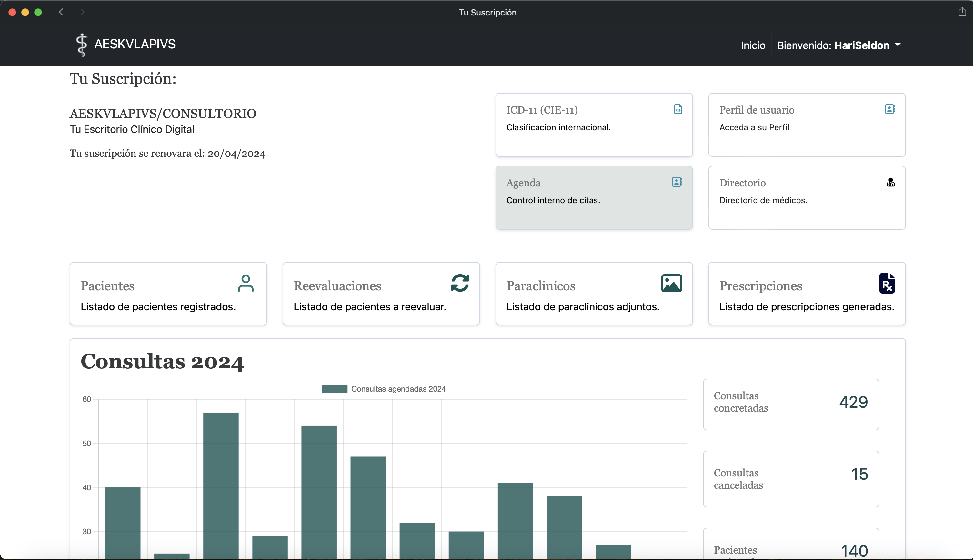973x560 pixels.
Task: Expand the Bienvenido HariSeldon dropdown arrow
Action: tap(898, 45)
